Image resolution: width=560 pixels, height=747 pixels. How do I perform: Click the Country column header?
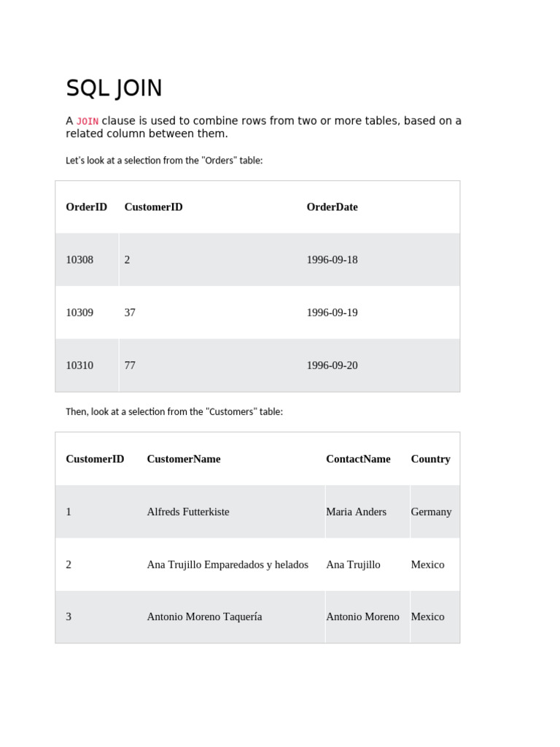click(x=430, y=459)
